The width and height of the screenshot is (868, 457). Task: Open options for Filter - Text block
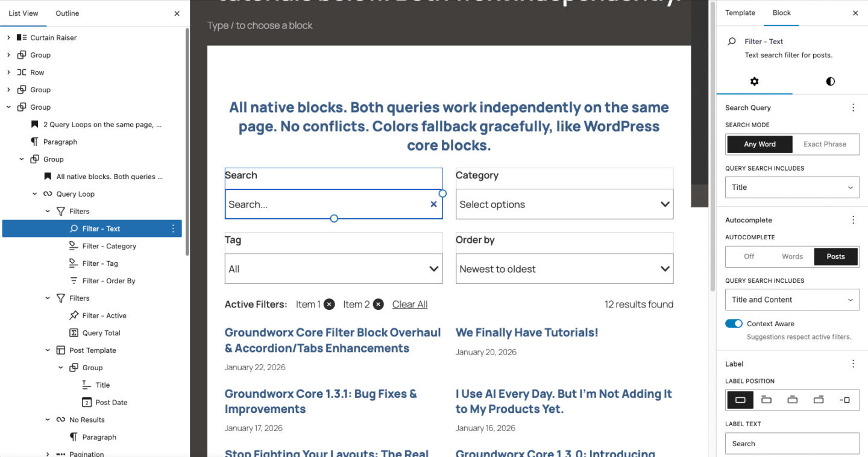tap(173, 228)
